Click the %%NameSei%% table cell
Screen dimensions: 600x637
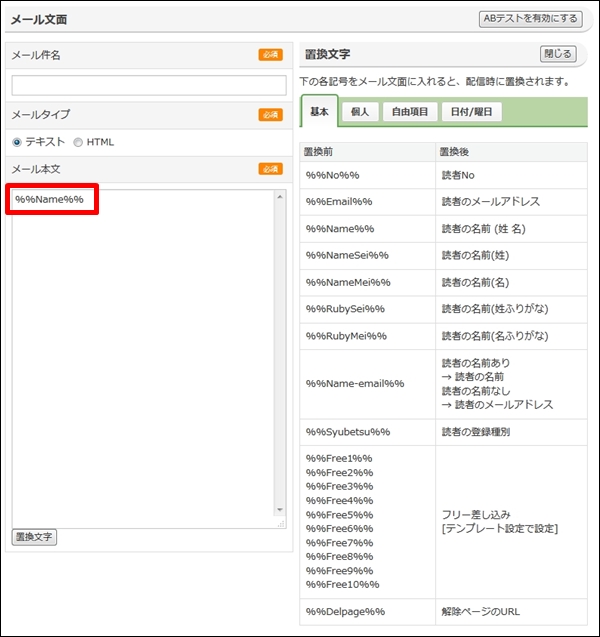point(368,256)
